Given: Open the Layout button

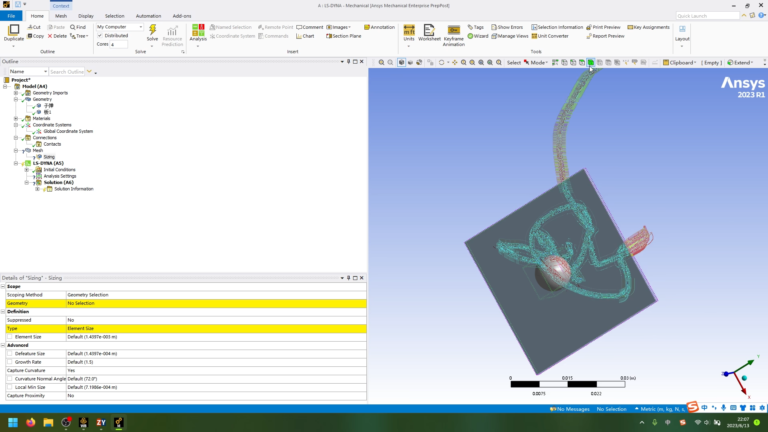Looking at the screenshot, I should click(x=682, y=34).
